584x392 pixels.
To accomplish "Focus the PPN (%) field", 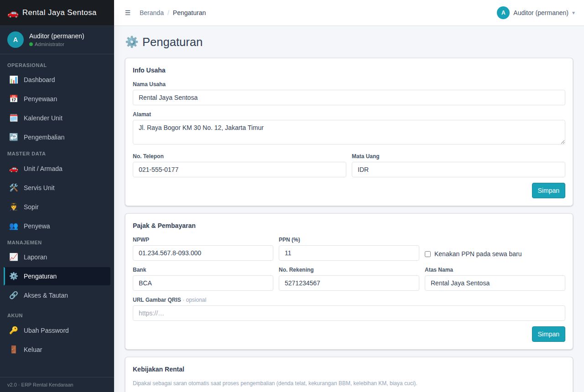I will click(349, 253).
